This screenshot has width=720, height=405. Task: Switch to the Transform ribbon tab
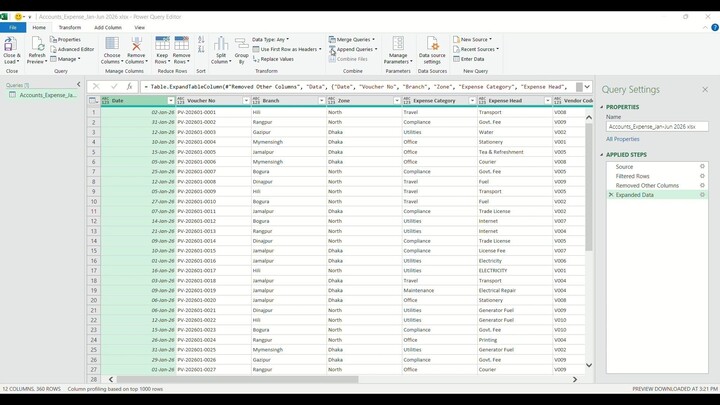tap(70, 28)
